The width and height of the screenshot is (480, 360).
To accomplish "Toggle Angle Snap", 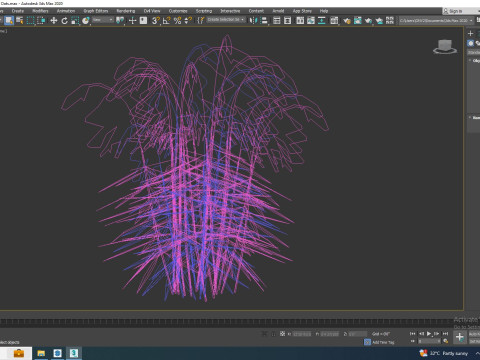I will [166, 20].
